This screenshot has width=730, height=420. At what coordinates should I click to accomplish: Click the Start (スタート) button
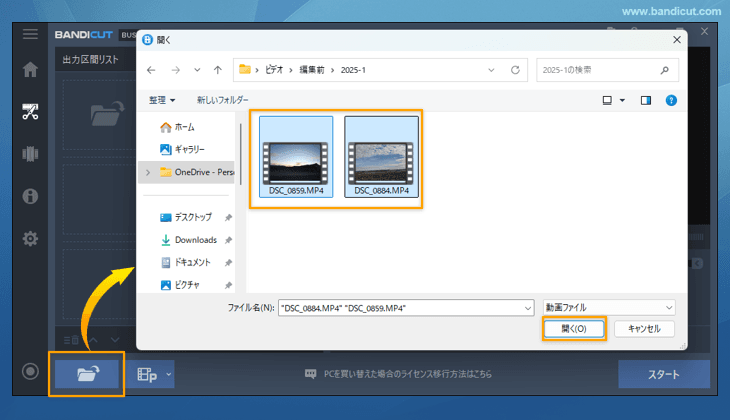coord(664,374)
